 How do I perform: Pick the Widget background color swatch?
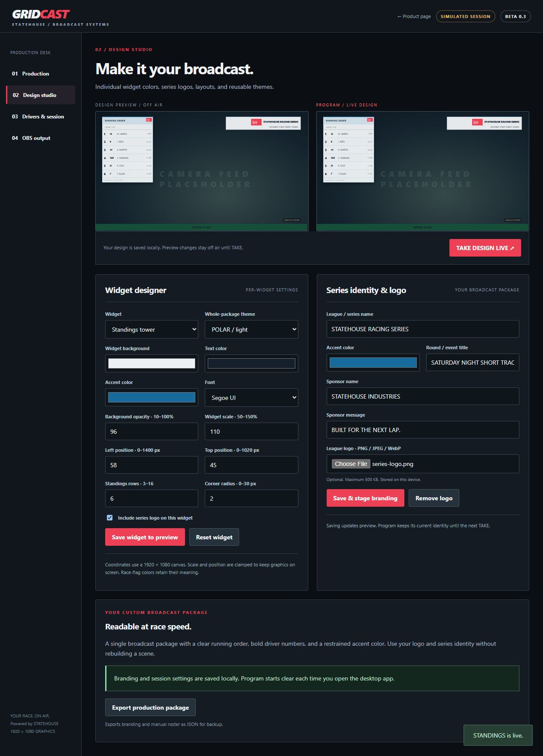point(152,363)
